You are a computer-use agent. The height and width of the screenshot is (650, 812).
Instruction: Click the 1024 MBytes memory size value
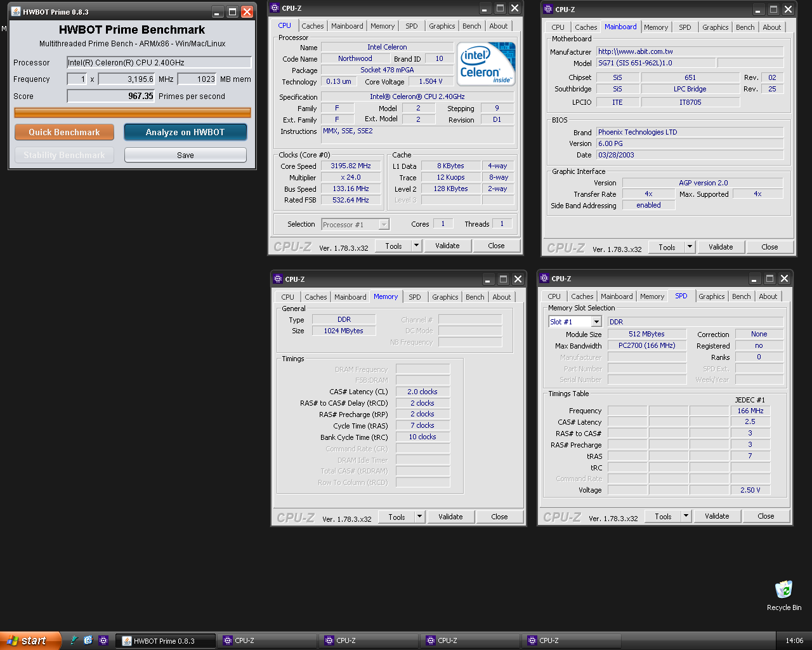click(344, 331)
